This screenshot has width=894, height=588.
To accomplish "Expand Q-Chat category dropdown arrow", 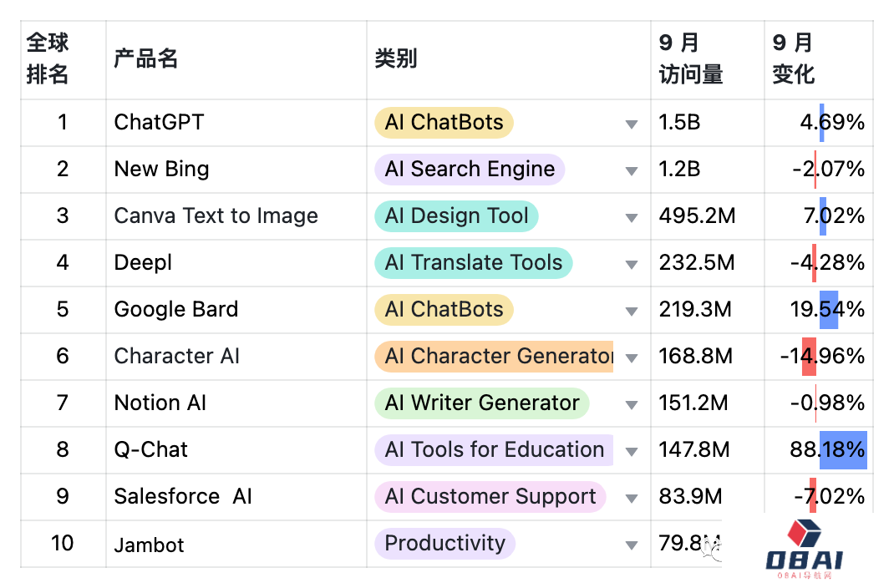I will click(x=632, y=452).
